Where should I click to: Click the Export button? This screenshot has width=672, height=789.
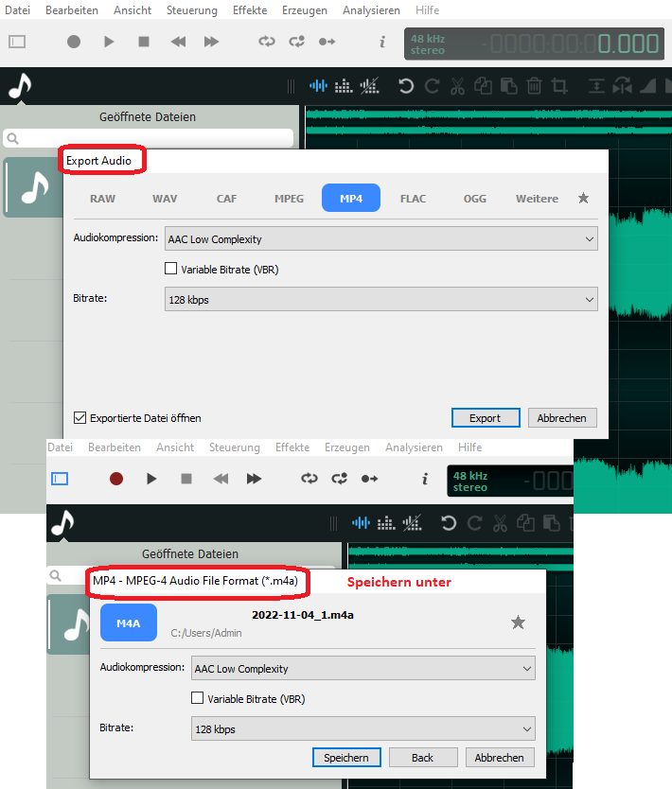click(486, 417)
